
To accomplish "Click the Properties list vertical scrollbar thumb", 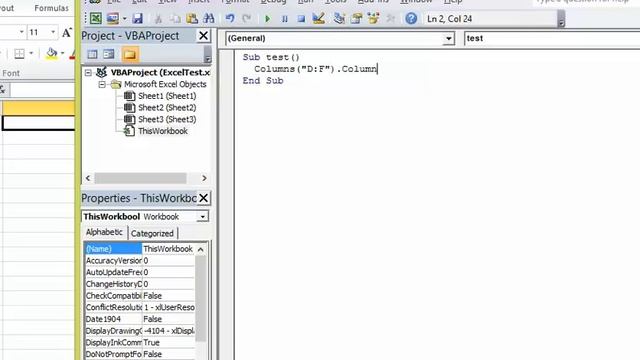I will click(x=200, y=298).
